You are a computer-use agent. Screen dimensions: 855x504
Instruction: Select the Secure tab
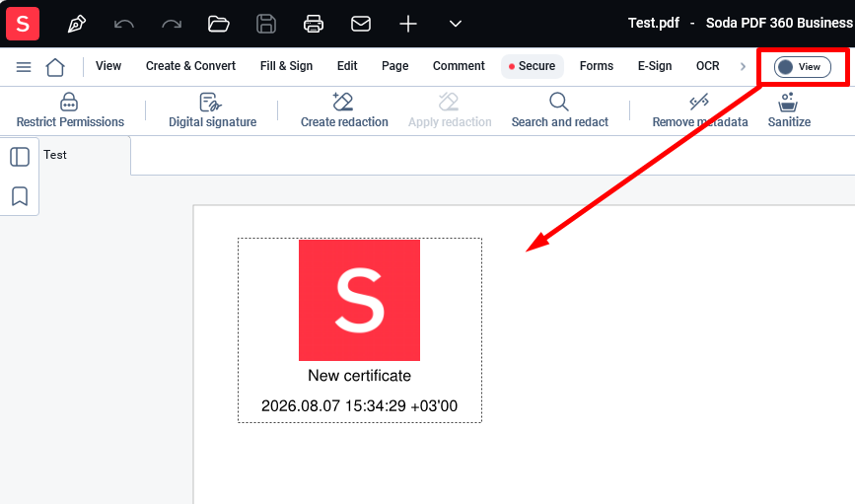pos(533,66)
